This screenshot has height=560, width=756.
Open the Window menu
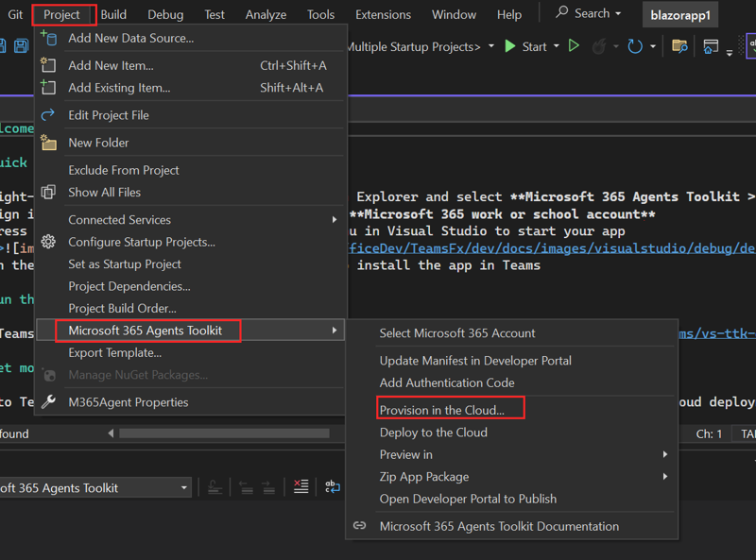(x=454, y=15)
